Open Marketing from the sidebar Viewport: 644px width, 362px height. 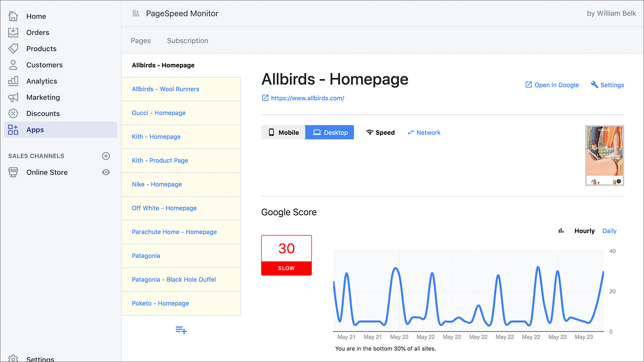pyautogui.click(x=43, y=97)
